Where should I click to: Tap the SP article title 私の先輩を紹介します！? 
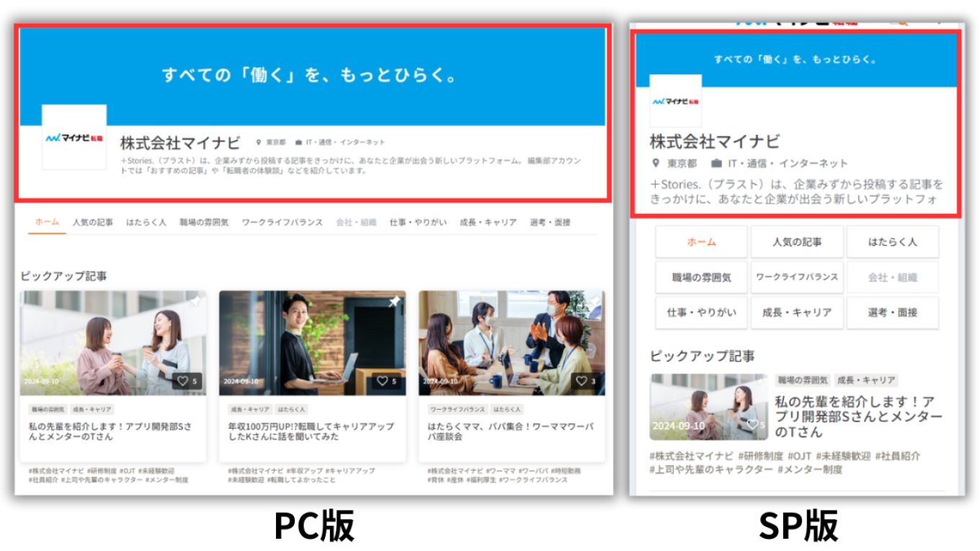pos(857,416)
